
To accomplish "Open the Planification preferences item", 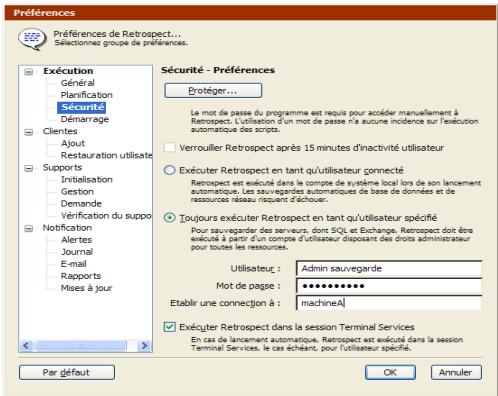I will (x=87, y=95).
